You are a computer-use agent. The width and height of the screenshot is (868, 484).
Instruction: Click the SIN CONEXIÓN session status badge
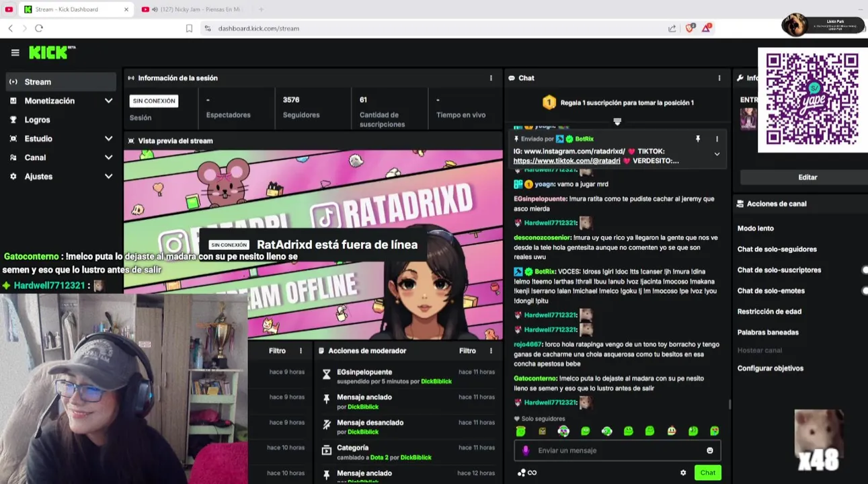pos(154,101)
